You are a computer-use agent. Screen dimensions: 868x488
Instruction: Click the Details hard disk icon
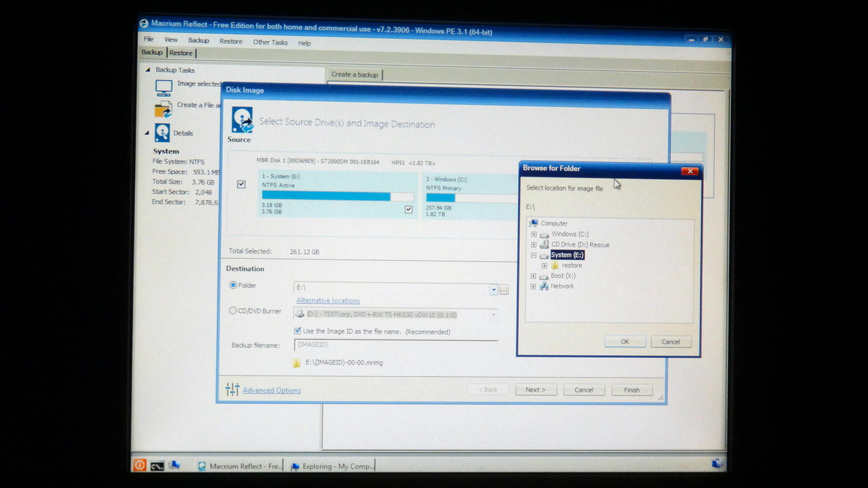[162, 133]
